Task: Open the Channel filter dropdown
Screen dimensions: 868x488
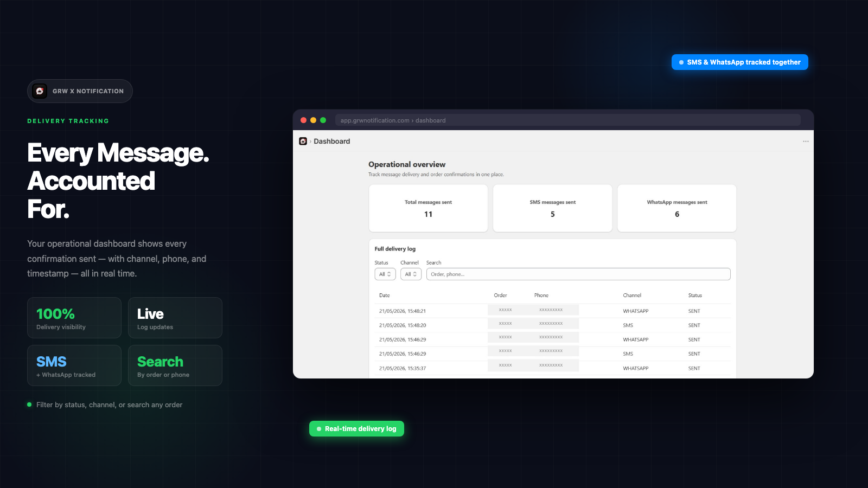Action: [x=411, y=274]
